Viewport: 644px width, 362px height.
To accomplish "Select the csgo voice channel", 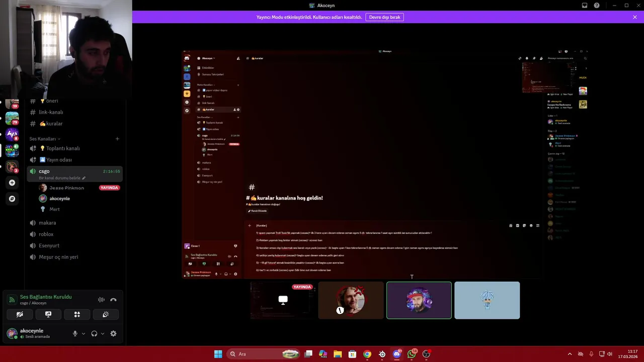I will pyautogui.click(x=74, y=174).
